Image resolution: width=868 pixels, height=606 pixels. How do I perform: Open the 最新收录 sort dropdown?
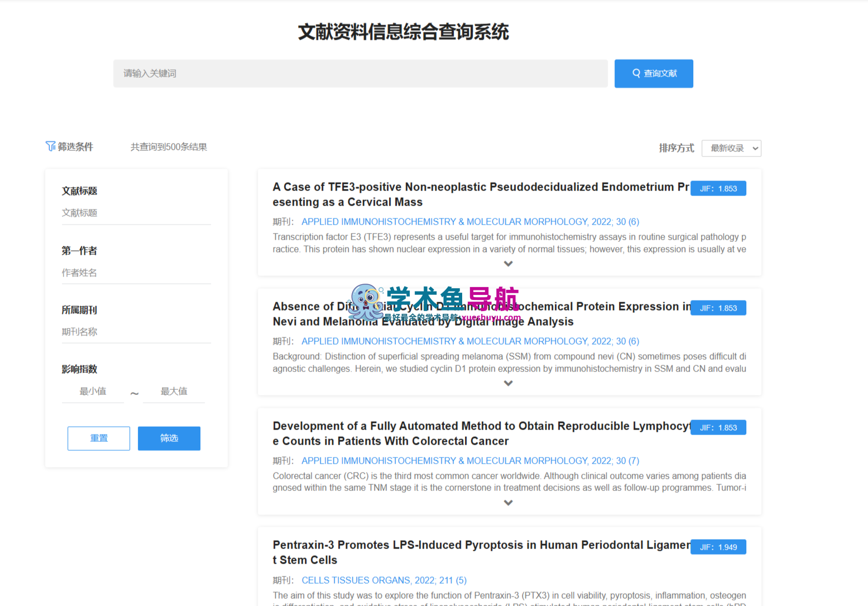[731, 148]
